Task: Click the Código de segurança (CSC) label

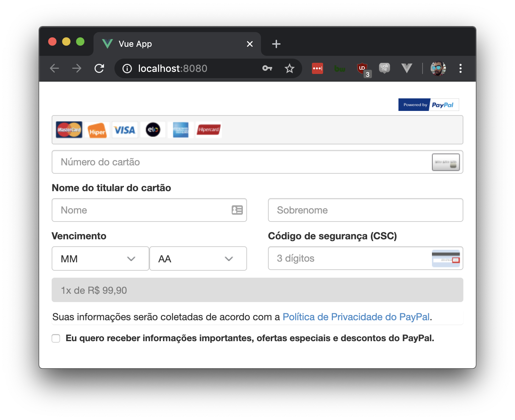Action: [333, 236]
